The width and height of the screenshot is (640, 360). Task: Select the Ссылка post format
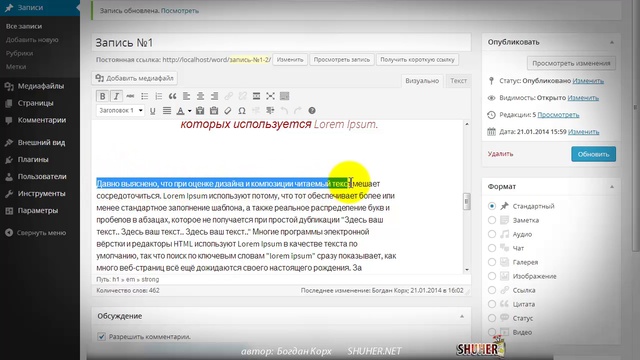pyautogui.click(x=492, y=290)
